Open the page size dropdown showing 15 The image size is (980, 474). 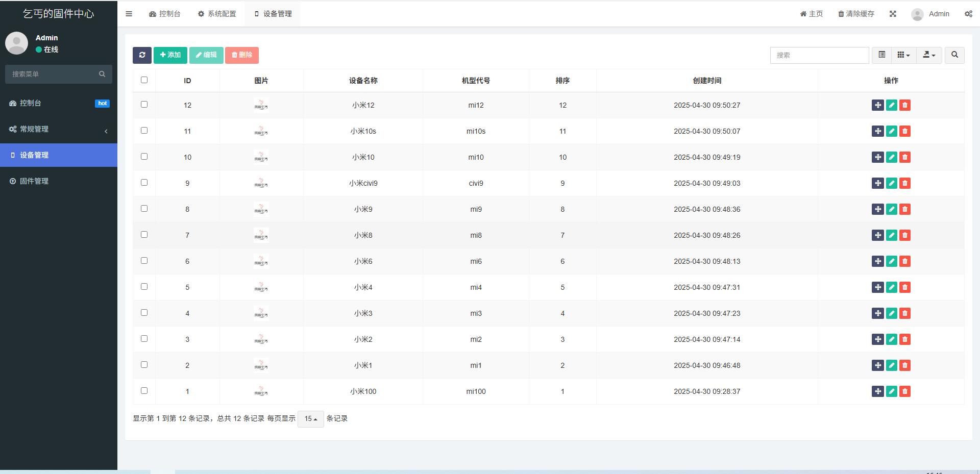tap(310, 419)
